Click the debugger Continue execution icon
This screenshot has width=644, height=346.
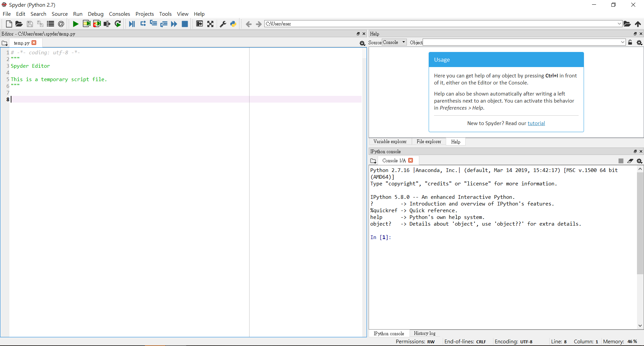coord(174,24)
